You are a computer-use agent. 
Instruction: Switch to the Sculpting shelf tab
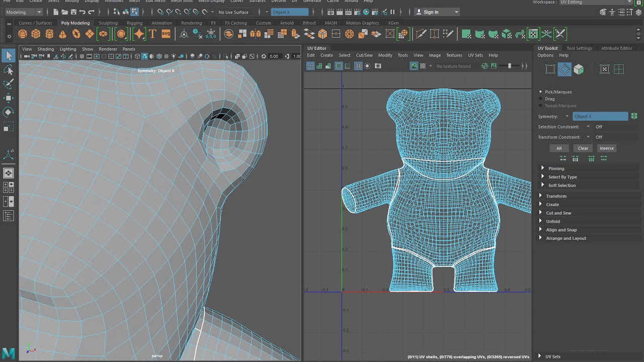tap(108, 23)
